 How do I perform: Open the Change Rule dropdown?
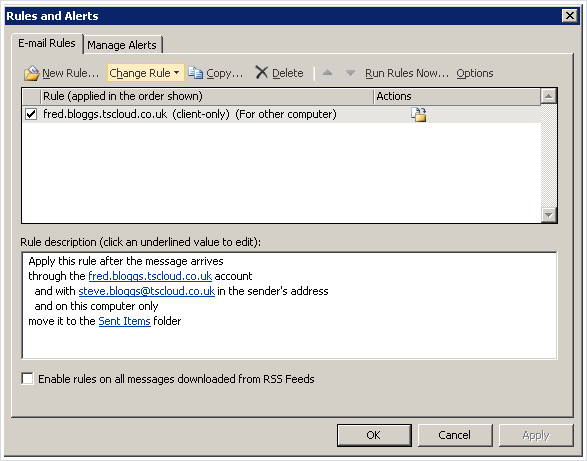pos(145,73)
